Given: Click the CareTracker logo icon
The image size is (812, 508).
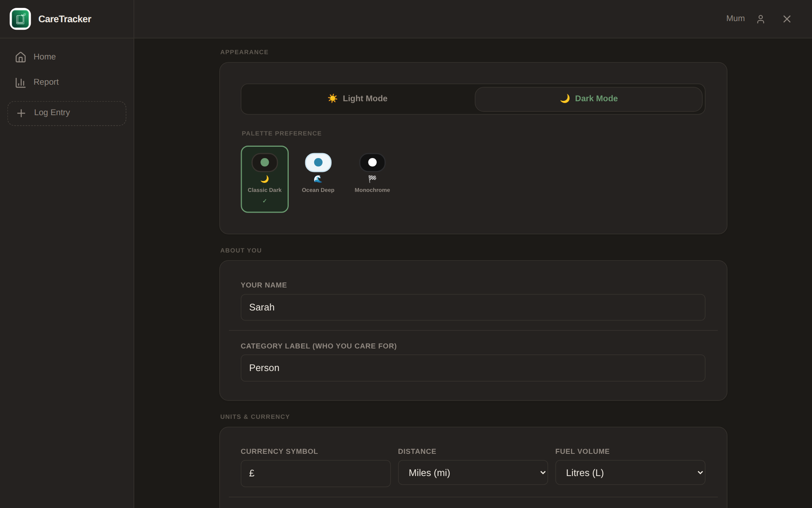Looking at the screenshot, I should tap(20, 19).
